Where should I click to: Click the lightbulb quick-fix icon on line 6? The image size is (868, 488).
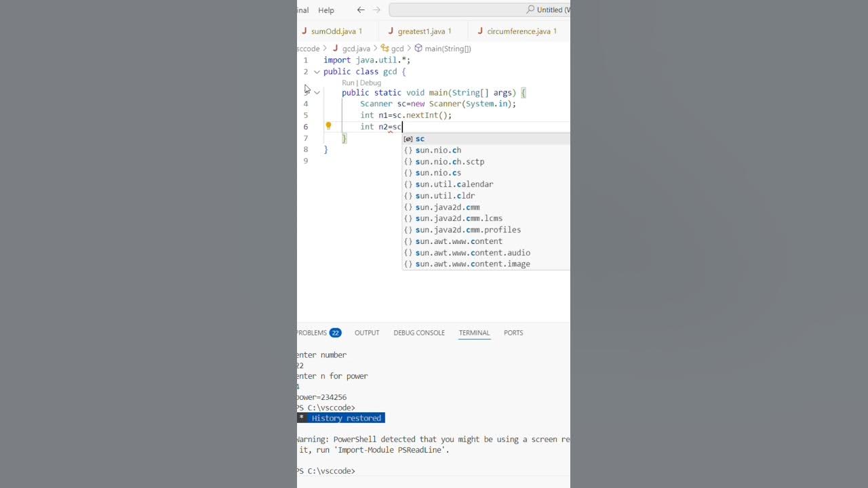pyautogui.click(x=328, y=126)
